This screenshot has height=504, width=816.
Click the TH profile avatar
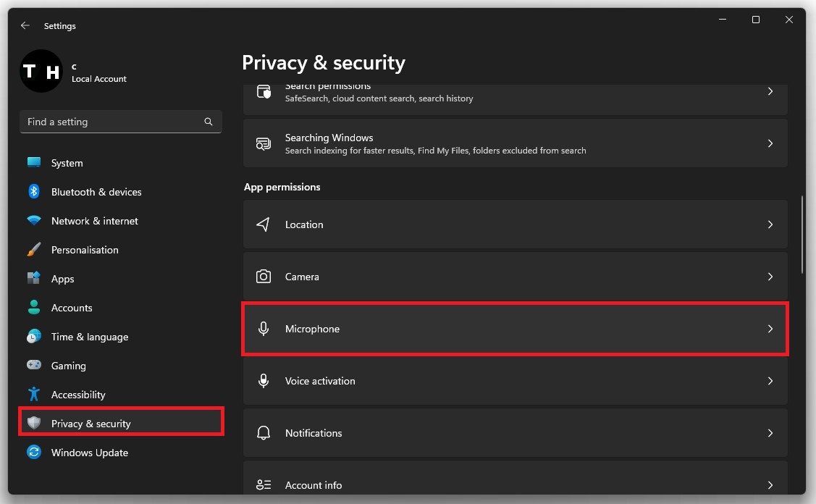[41, 71]
